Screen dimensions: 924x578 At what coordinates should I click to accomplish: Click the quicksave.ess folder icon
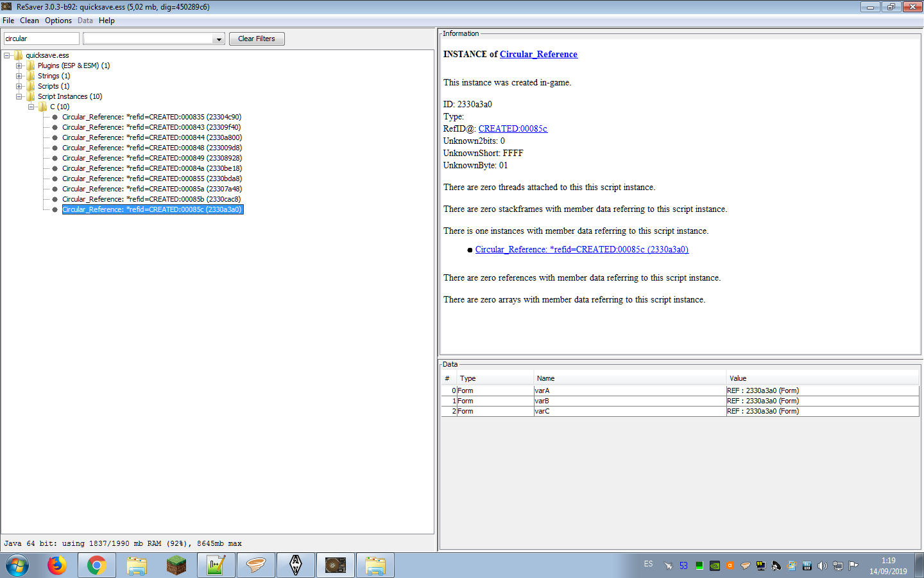(19, 55)
